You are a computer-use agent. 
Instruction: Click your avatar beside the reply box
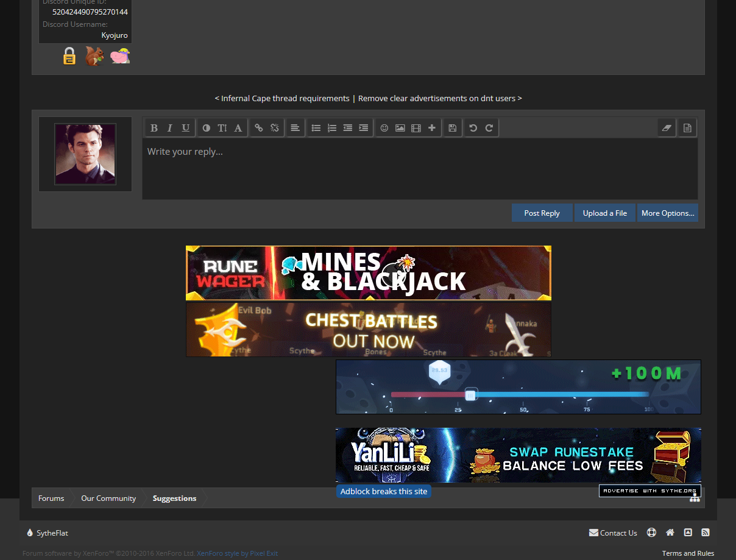[85, 154]
